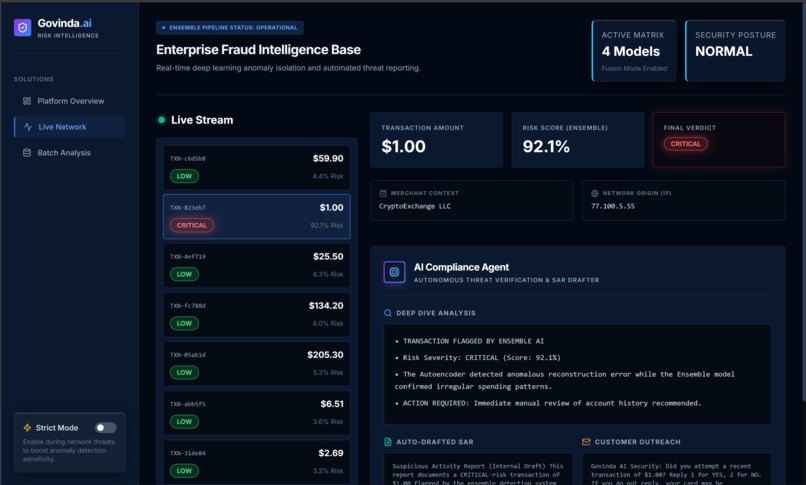Click the Transaction Amount $1.00 card

coord(436,140)
